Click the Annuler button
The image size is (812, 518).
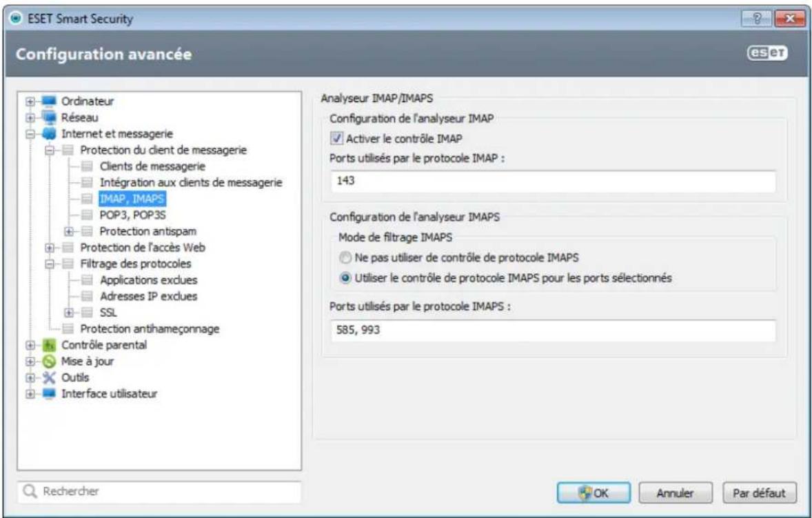tap(676, 493)
